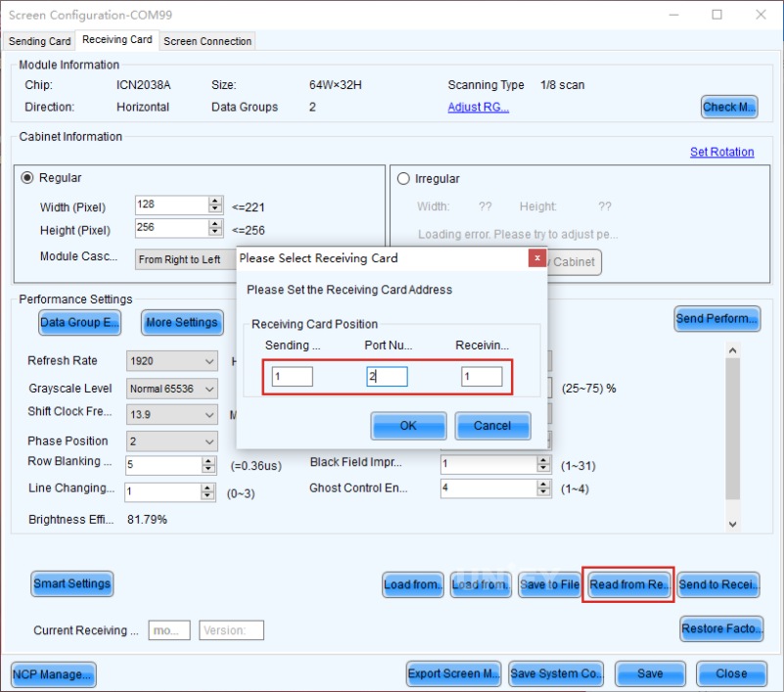Click the Receiving card number field
This screenshot has width=784, height=692.
pyautogui.click(x=482, y=377)
